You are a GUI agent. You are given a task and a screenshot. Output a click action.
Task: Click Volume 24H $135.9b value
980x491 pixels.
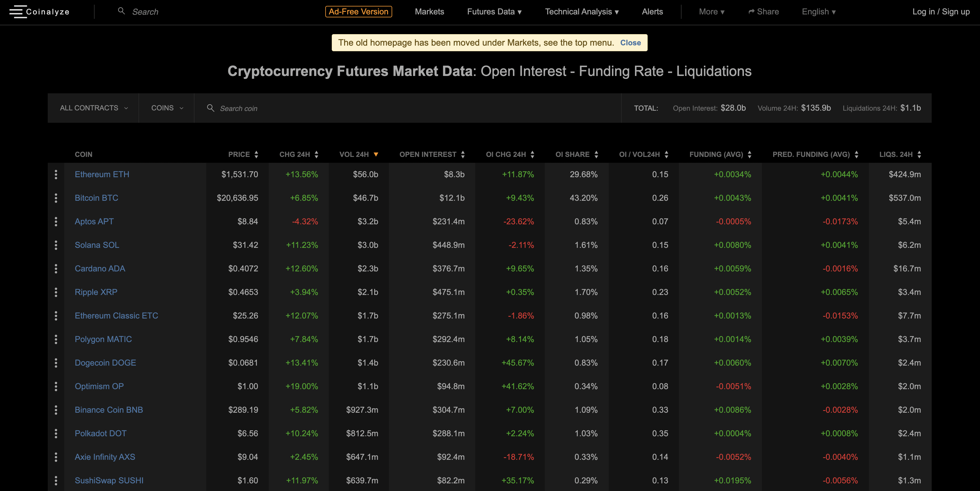(x=816, y=108)
